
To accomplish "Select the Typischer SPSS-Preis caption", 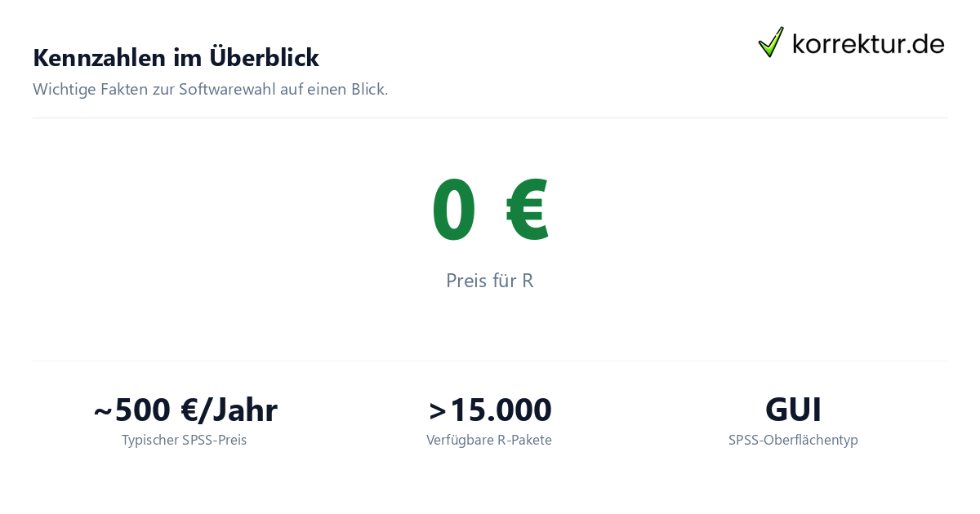I will point(185,440).
